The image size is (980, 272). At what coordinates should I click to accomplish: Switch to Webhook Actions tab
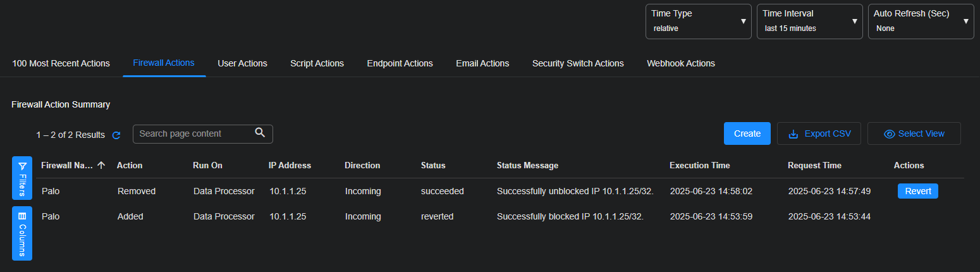point(681,63)
